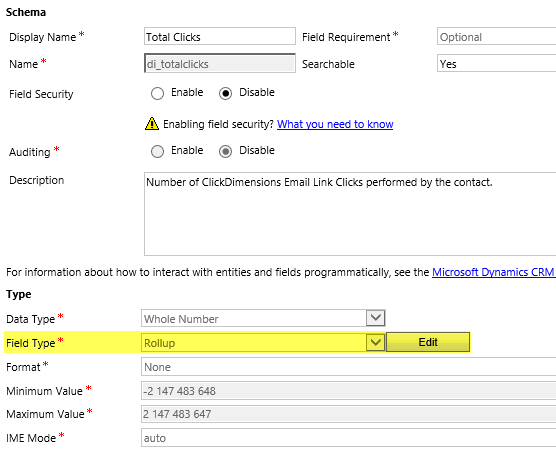The width and height of the screenshot is (556, 451).
Task: Open the Searchable Yes dropdown
Action: click(x=496, y=63)
